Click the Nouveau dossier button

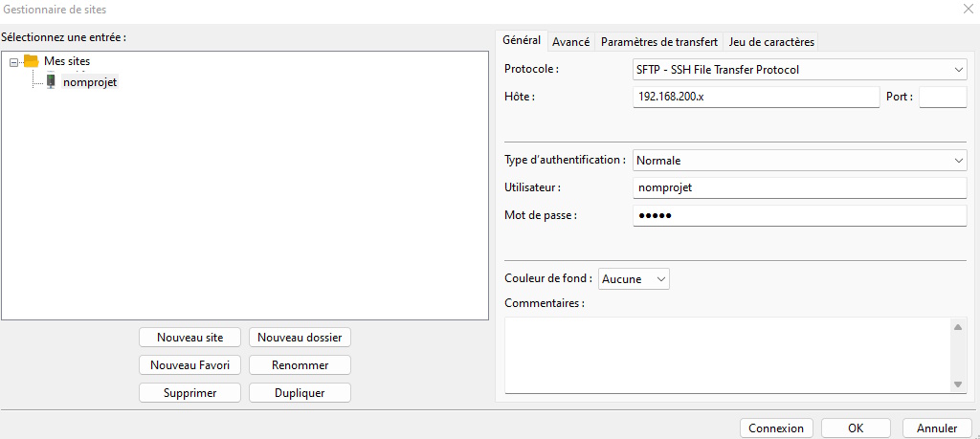300,338
